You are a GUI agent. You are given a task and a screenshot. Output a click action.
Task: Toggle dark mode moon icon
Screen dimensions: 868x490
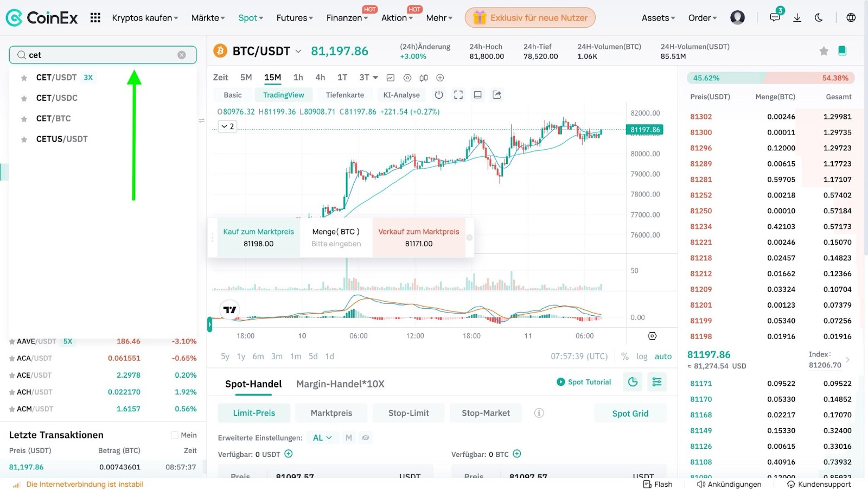[x=819, y=18]
